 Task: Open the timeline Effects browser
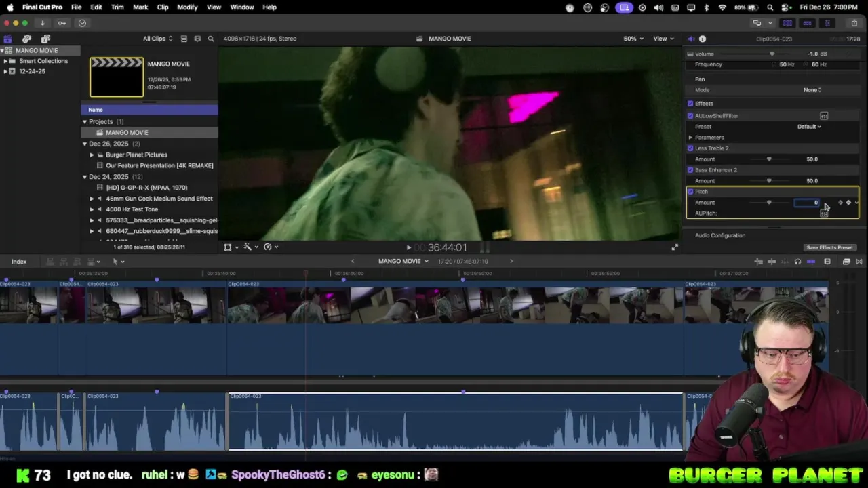point(846,262)
